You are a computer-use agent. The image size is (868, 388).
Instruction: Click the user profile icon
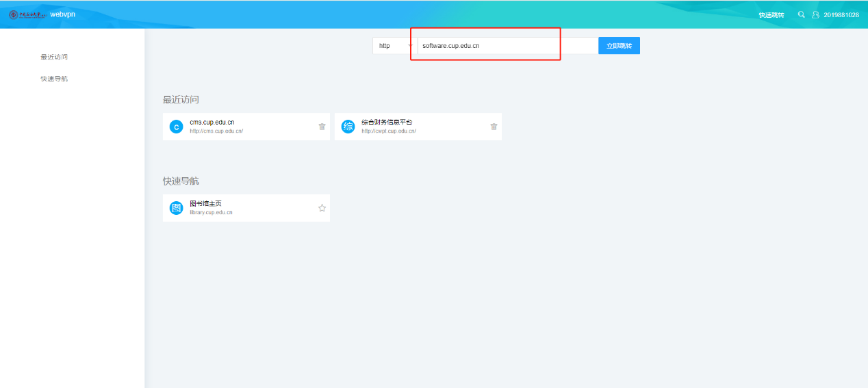click(815, 14)
